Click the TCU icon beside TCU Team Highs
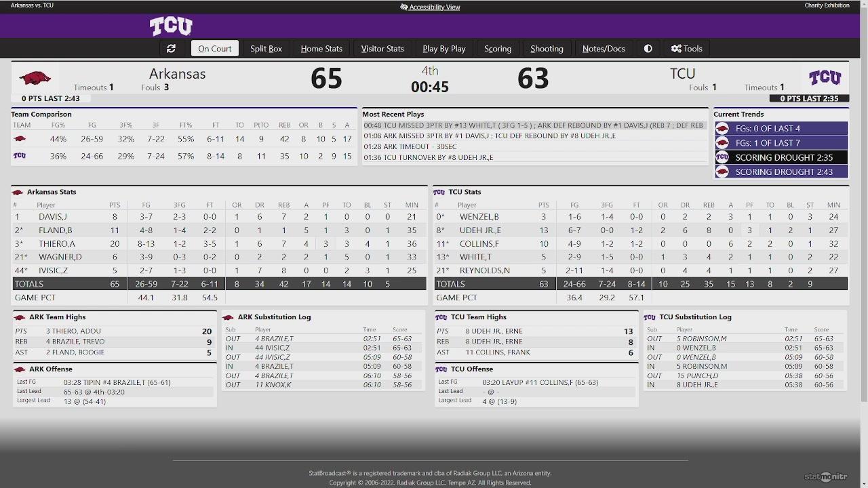Viewport: 868px width, 488px height. coord(441,317)
